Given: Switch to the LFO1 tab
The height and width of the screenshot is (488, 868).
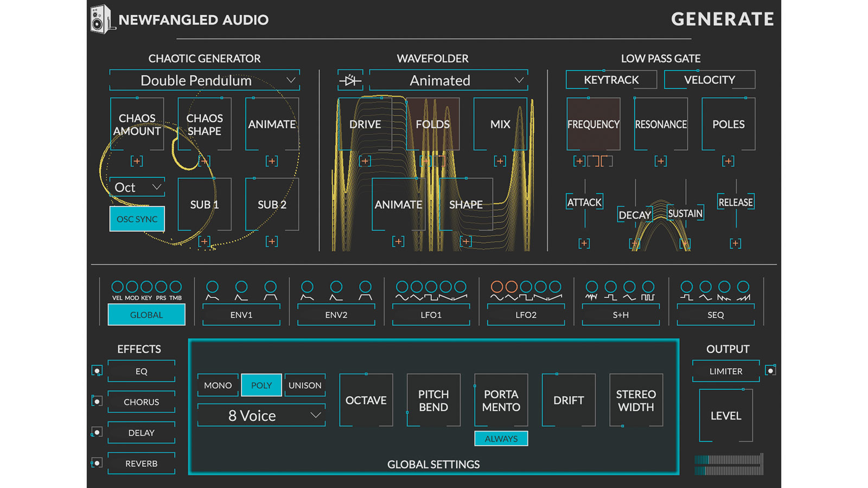Looking at the screenshot, I should pyautogui.click(x=431, y=314).
